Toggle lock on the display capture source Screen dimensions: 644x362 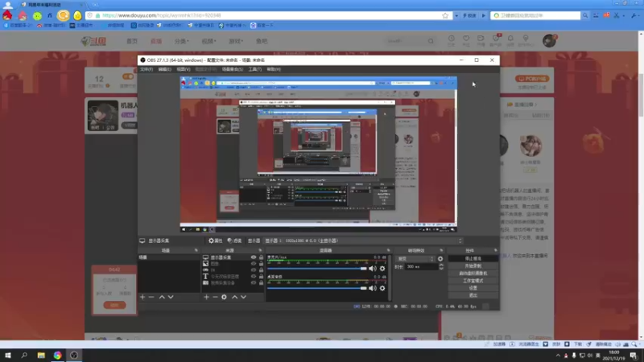tap(261, 257)
